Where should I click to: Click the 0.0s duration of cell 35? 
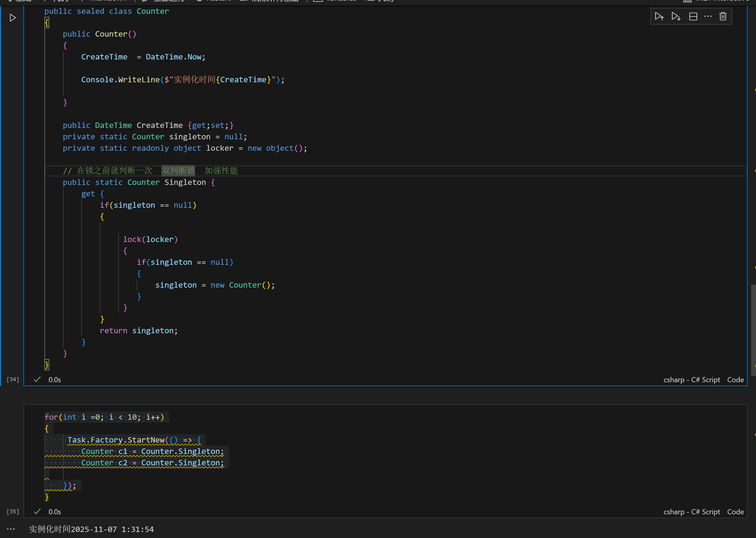[55, 512]
